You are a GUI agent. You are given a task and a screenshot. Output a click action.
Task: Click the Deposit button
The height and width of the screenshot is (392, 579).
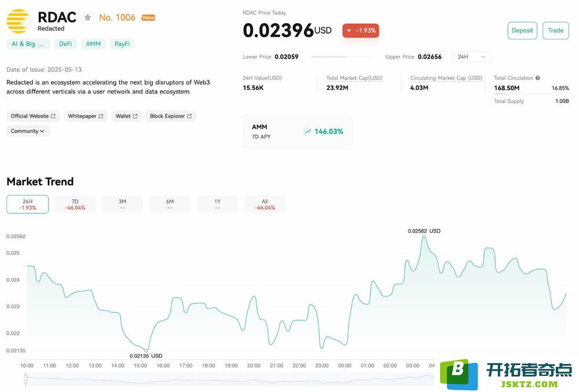pos(522,31)
